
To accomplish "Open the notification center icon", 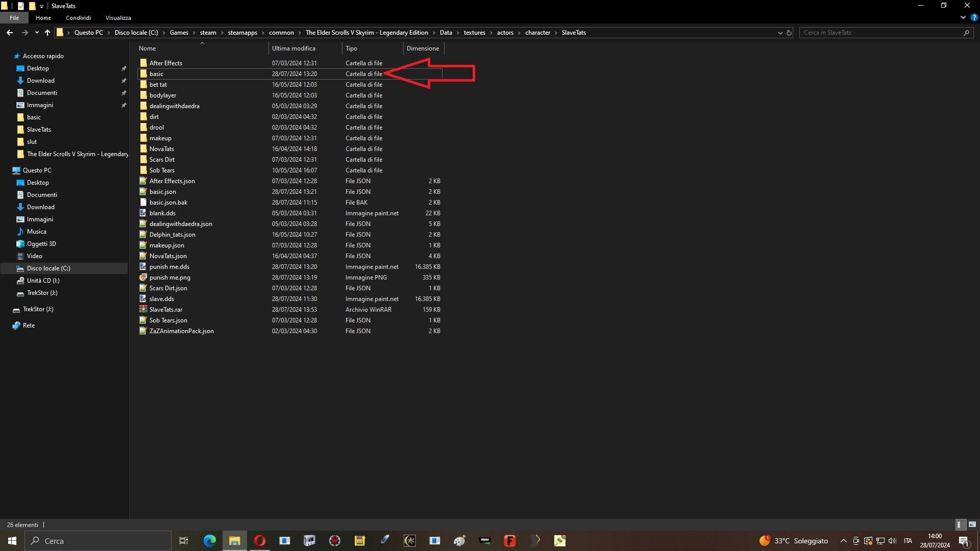I will [964, 541].
